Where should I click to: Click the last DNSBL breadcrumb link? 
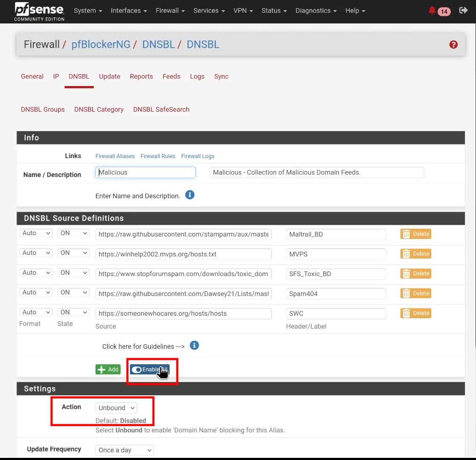[x=203, y=44]
